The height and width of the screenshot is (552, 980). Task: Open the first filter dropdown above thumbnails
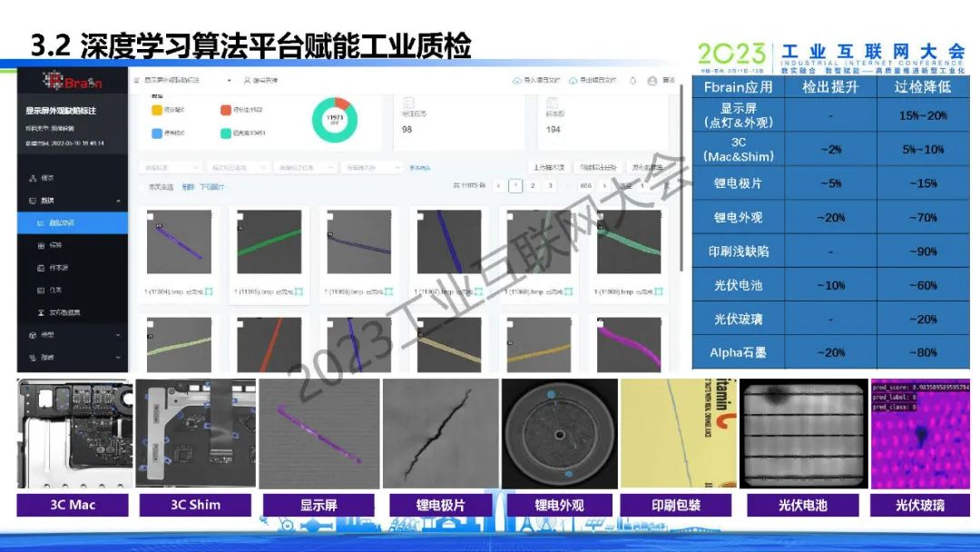pyautogui.click(x=171, y=168)
